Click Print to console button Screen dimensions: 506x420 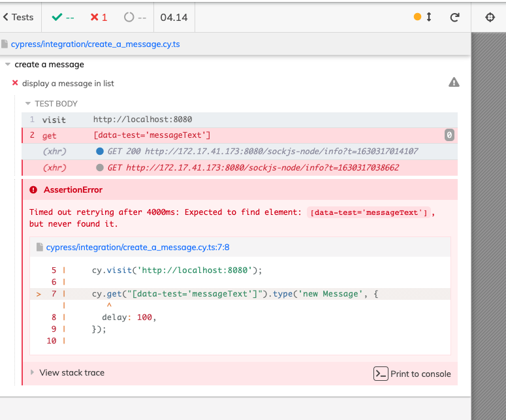click(x=412, y=374)
